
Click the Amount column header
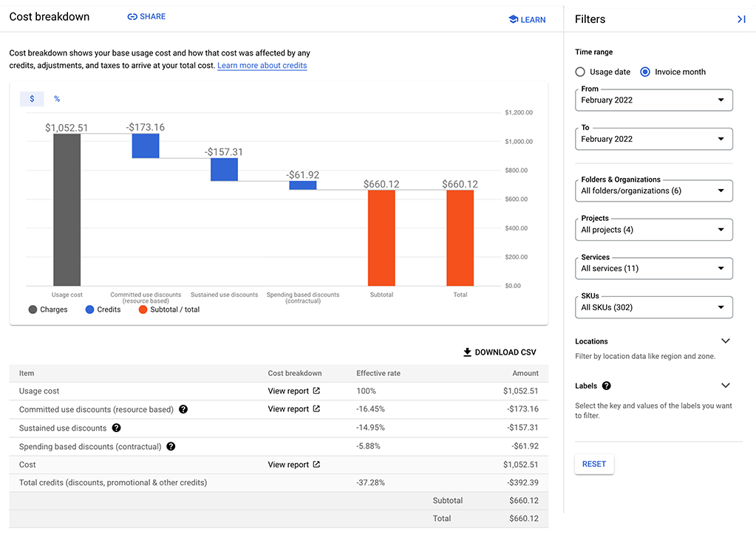coord(525,373)
